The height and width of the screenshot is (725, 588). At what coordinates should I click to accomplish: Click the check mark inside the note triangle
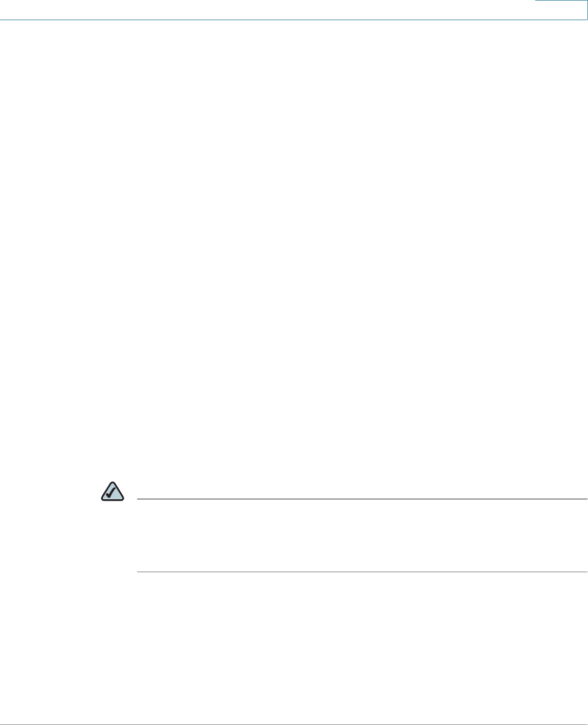coord(113,493)
